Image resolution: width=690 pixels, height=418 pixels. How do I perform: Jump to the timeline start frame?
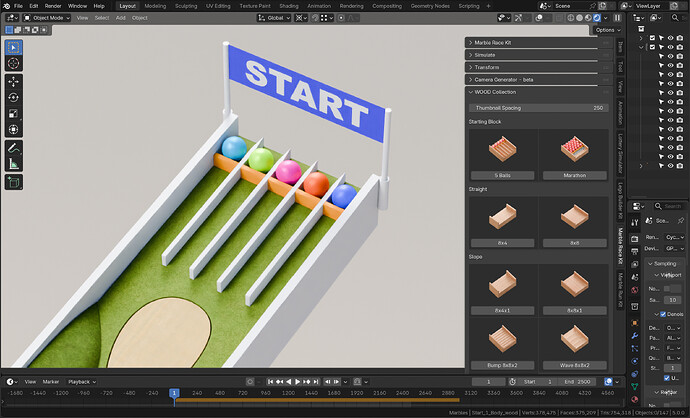[271, 382]
